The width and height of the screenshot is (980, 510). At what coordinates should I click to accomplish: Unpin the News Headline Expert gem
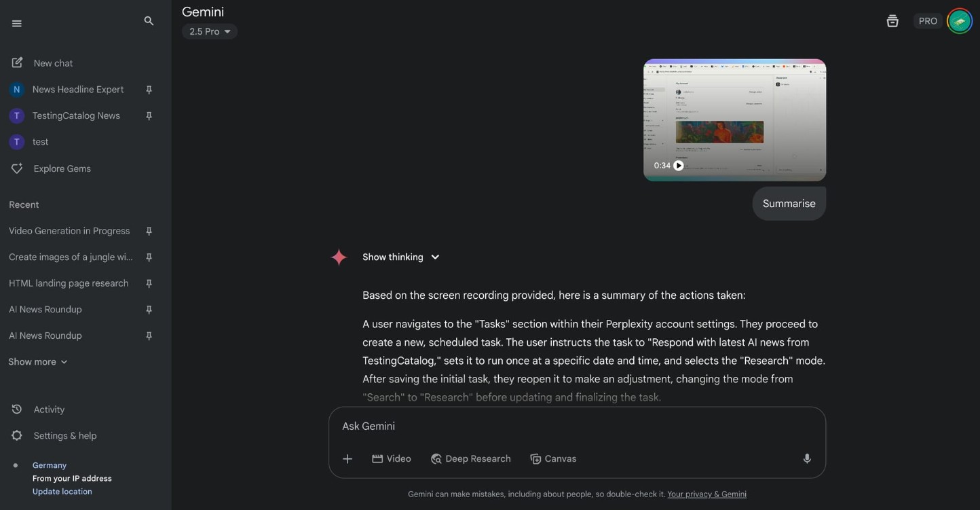pyautogui.click(x=149, y=90)
